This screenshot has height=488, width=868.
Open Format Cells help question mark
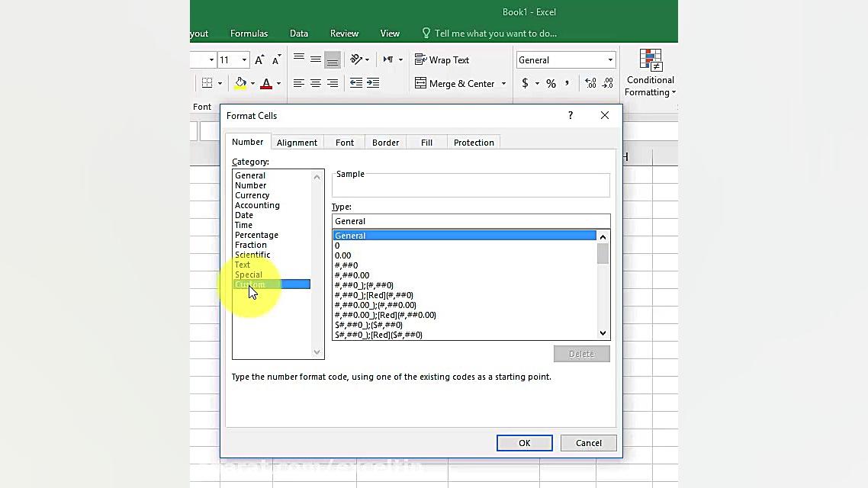pyautogui.click(x=571, y=115)
